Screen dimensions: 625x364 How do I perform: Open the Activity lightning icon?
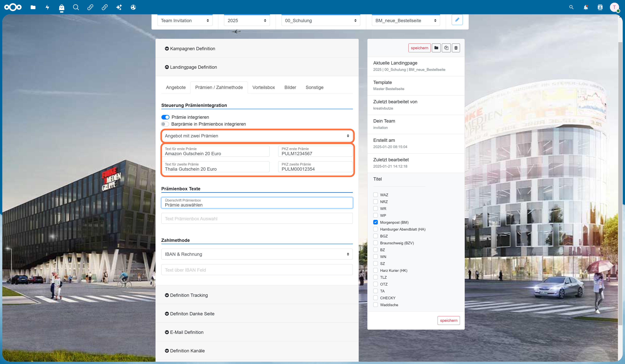(x=47, y=7)
